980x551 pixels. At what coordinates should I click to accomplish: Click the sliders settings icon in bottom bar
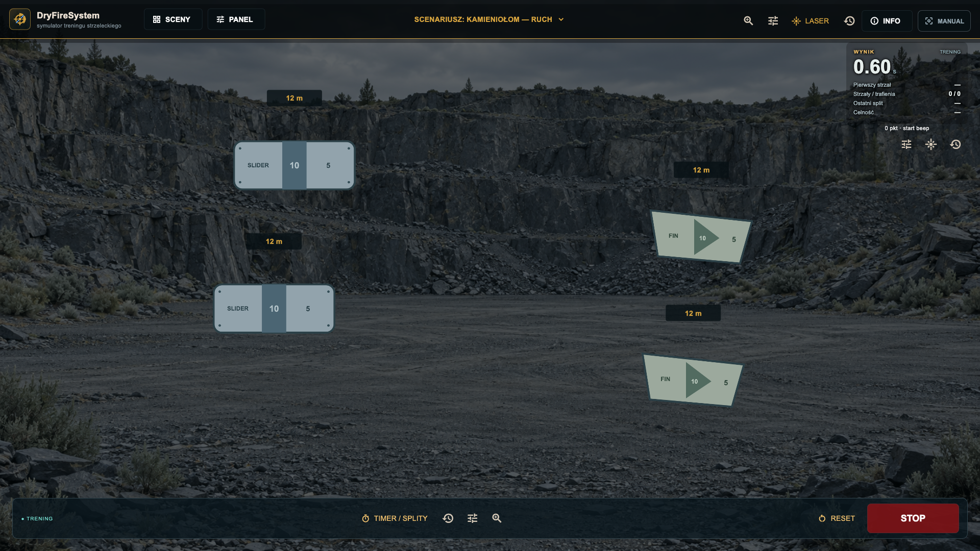click(x=473, y=518)
